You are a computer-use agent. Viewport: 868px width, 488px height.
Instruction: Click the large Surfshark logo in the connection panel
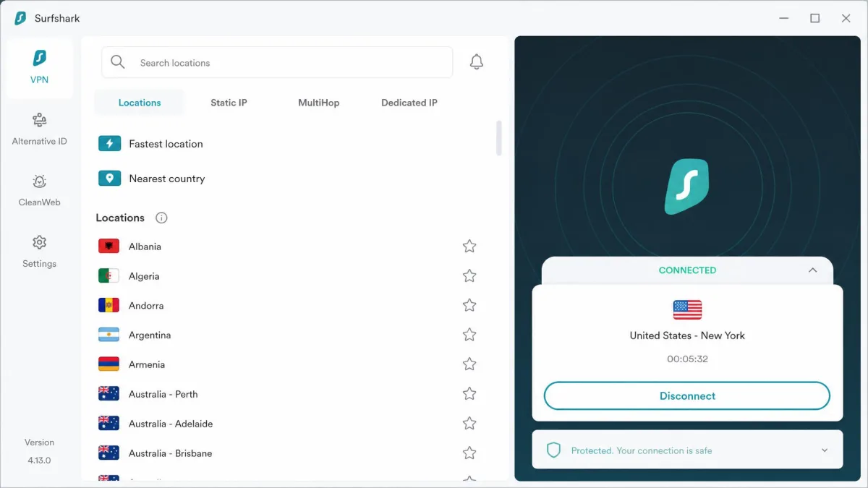pyautogui.click(x=686, y=187)
